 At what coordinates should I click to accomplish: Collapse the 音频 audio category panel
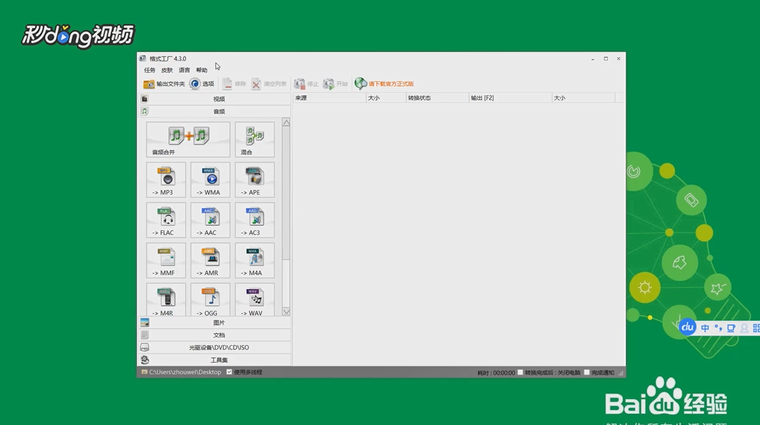[215, 111]
